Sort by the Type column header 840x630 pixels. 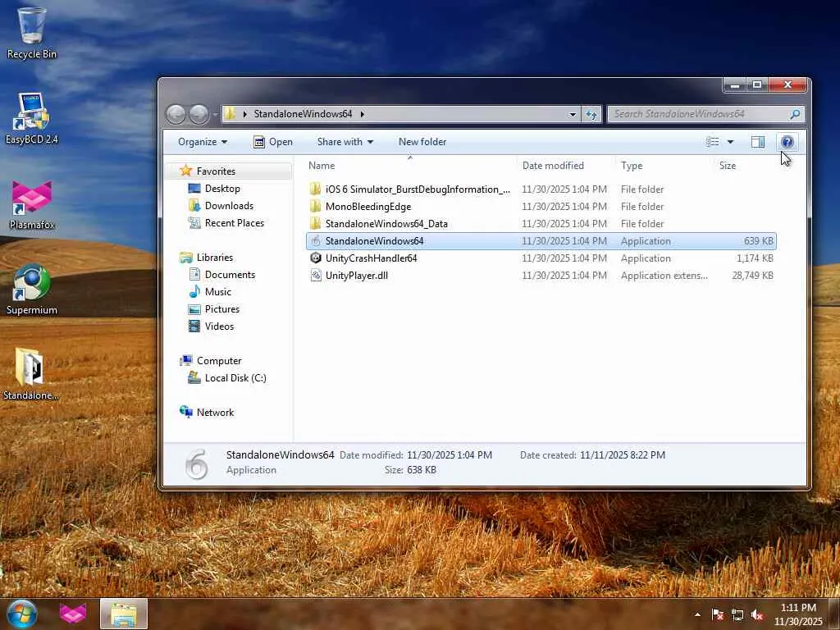632,166
